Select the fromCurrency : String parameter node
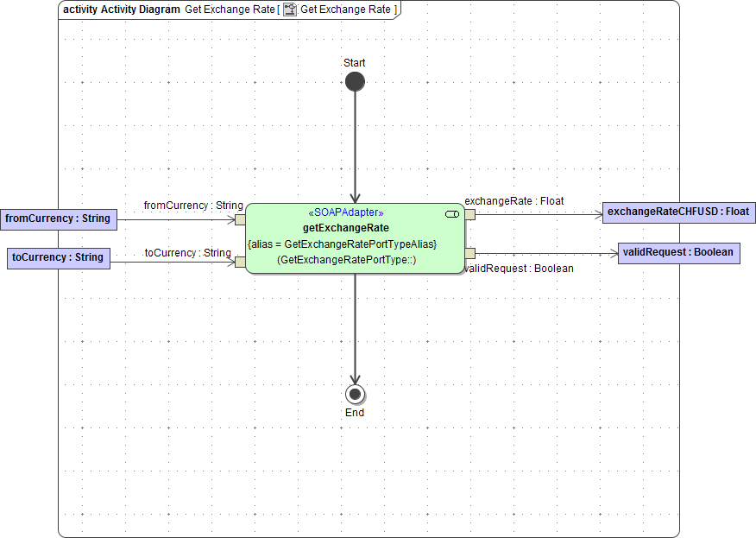The height and width of the screenshot is (538, 756). (58, 218)
